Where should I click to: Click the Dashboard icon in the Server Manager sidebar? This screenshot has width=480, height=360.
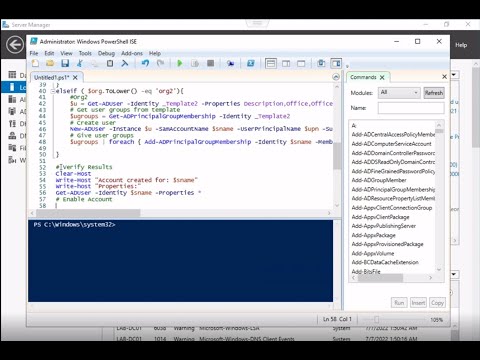(12, 75)
